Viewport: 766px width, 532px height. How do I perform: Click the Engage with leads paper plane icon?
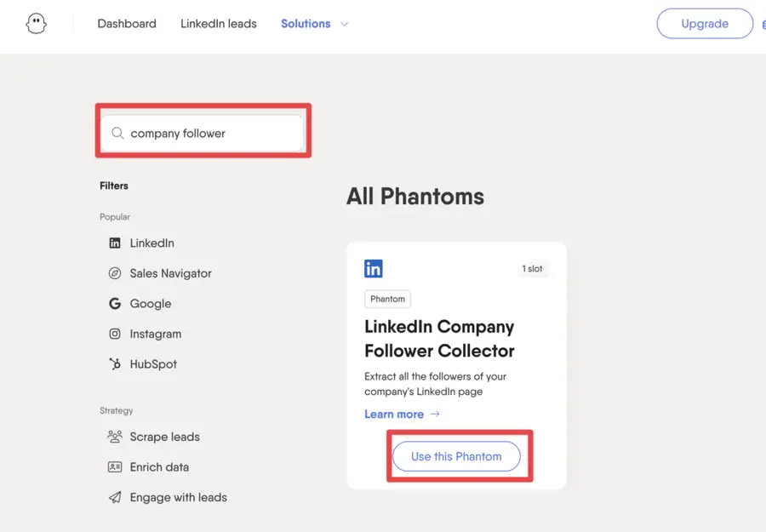[115, 497]
